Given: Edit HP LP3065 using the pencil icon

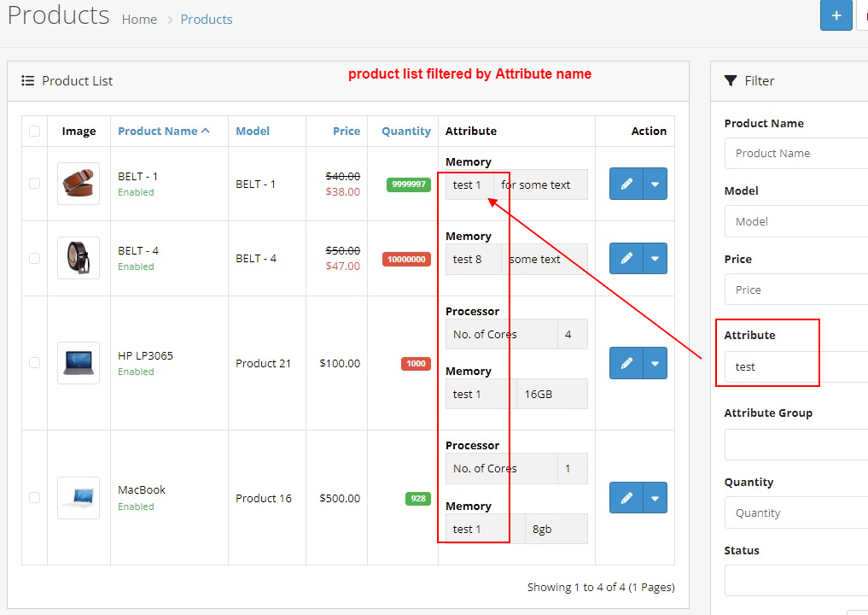Looking at the screenshot, I should tap(626, 363).
